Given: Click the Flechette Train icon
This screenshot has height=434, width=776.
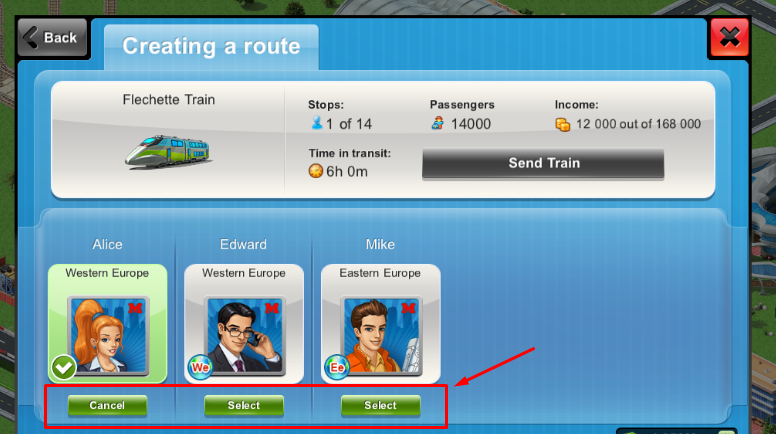Looking at the screenshot, I should pyautogui.click(x=168, y=152).
